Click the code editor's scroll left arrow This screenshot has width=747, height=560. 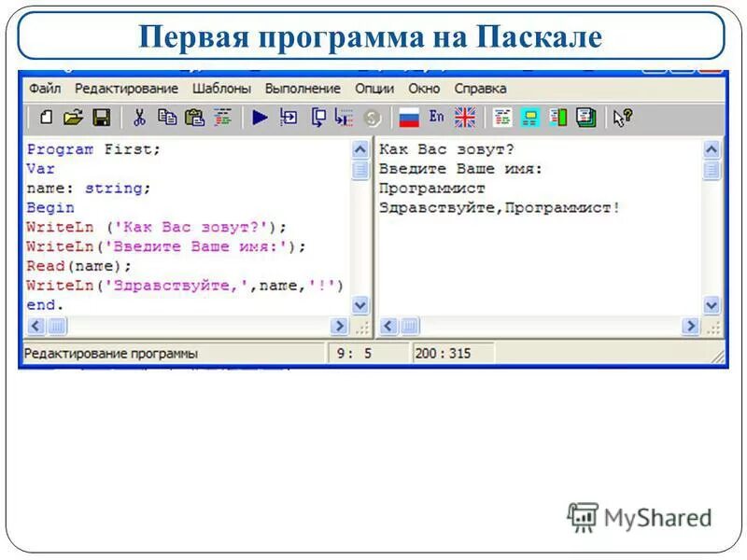point(35,326)
